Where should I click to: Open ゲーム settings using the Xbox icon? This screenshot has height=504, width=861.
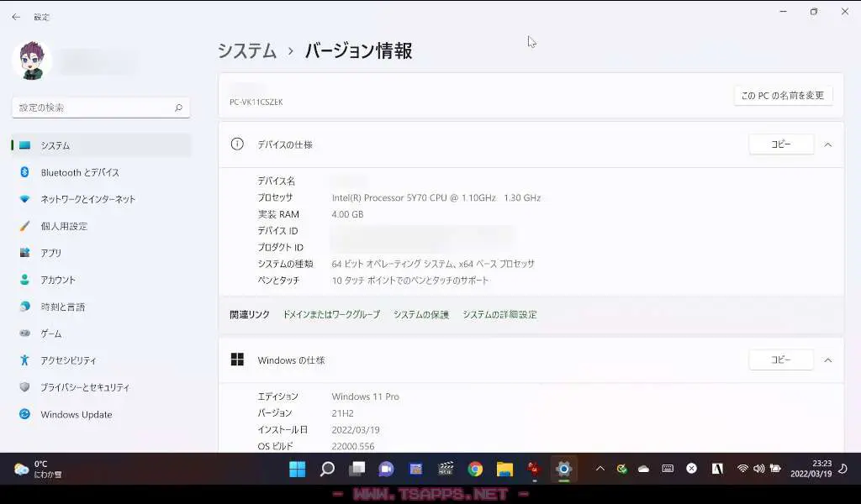26,333
